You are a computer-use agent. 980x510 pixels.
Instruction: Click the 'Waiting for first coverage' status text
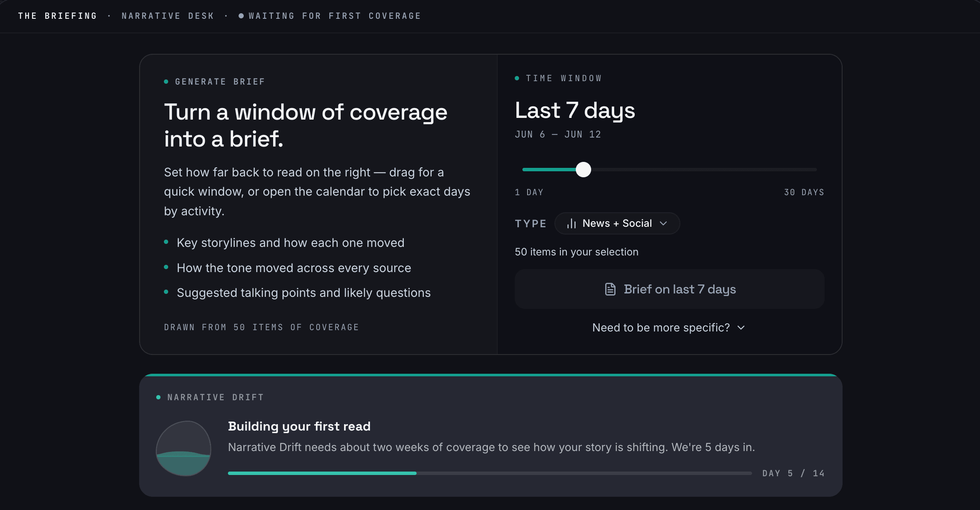[x=335, y=16]
